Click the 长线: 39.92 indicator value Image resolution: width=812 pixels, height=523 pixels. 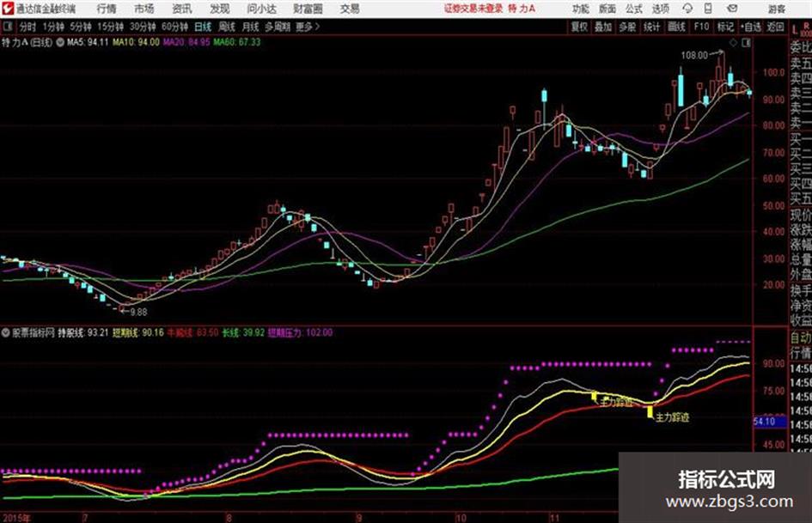243,333
